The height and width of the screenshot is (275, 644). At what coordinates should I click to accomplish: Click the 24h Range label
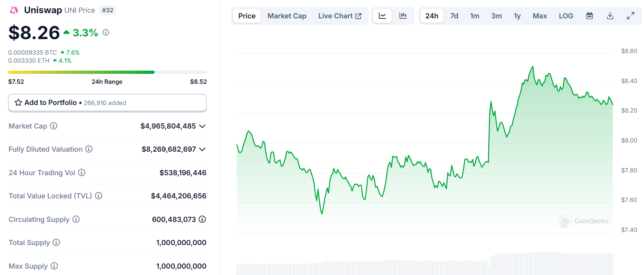107,82
